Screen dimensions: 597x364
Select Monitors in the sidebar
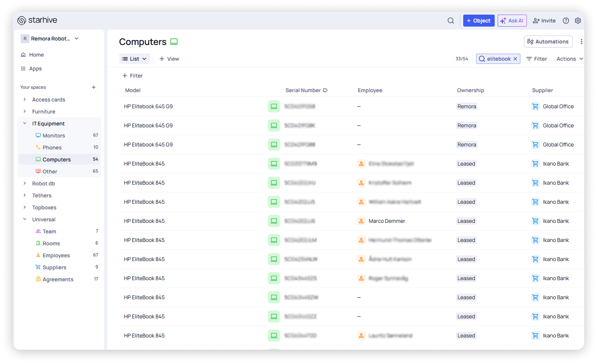[x=54, y=136]
